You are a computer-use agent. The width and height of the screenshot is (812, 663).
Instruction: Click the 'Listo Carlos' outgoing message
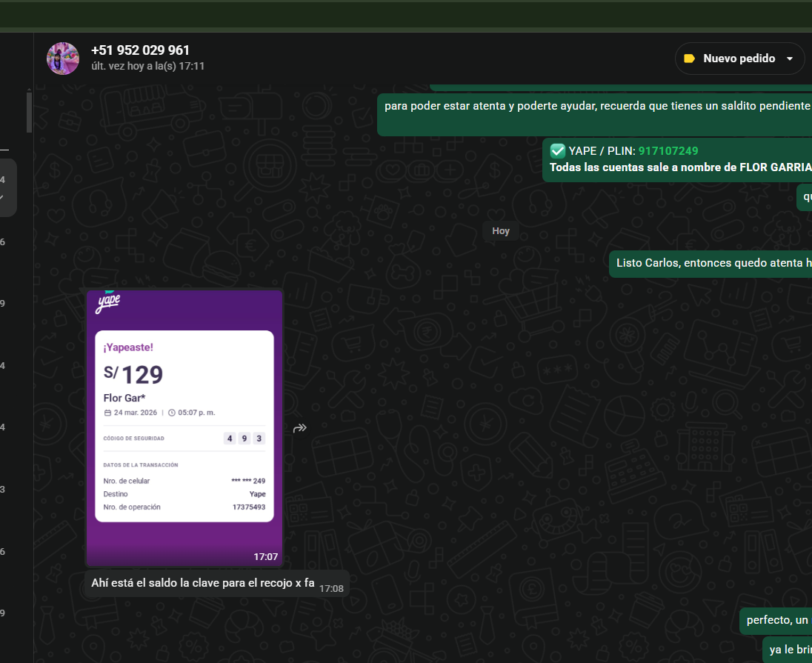click(709, 263)
